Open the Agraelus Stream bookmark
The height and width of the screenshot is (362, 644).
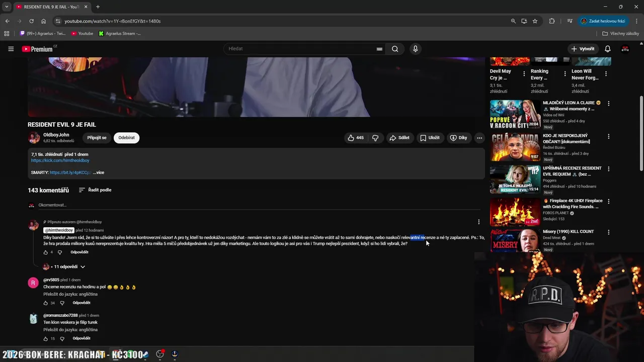coord(120,34)
